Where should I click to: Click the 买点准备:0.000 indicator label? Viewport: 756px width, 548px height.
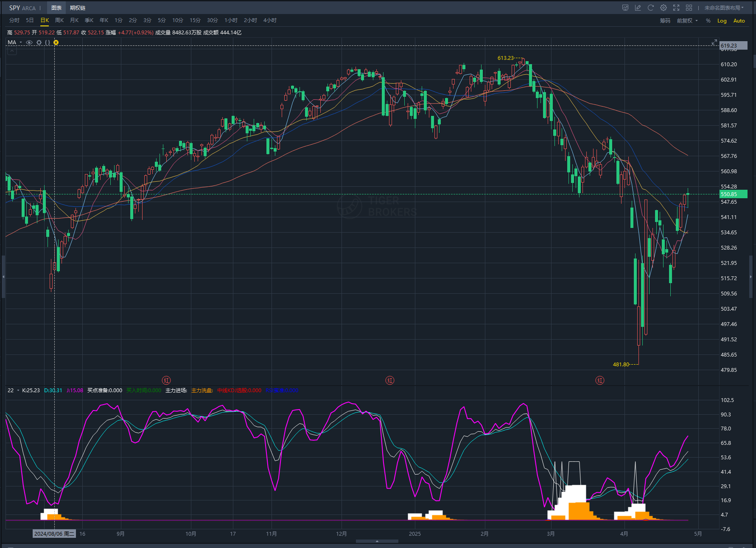coord(105,391)
